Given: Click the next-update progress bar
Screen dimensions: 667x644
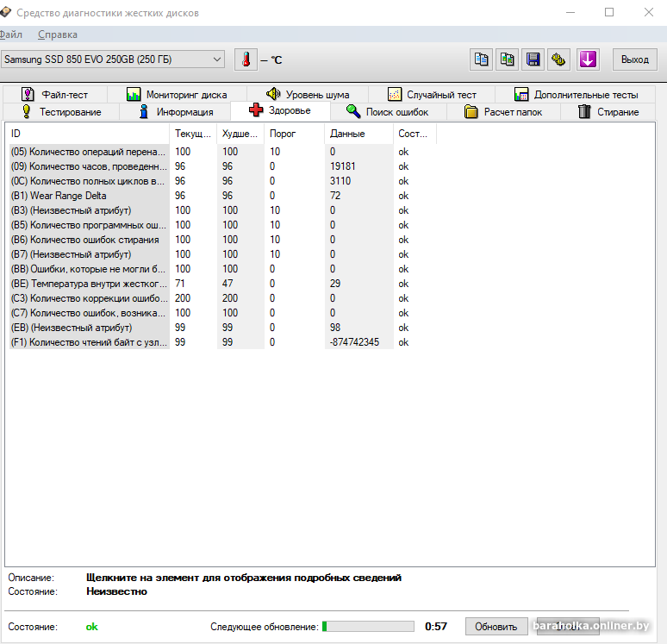Looking at the screenshot, I should [368, 626].
